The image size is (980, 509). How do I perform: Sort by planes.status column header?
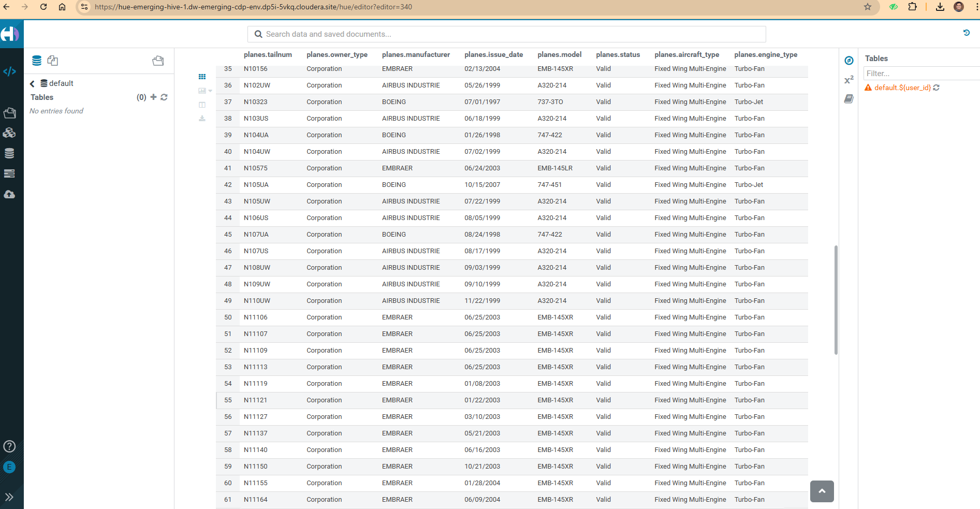(618, 54)
